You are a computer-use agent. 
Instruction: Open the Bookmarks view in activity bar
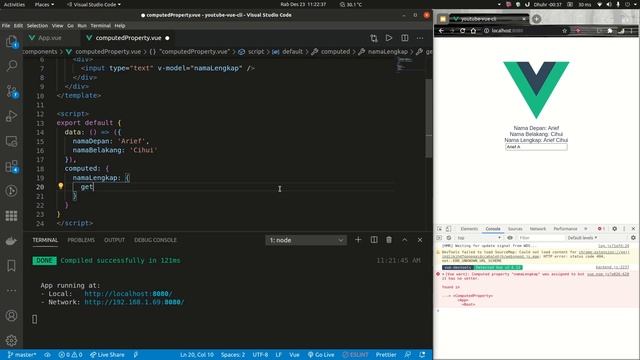(11, 266)
